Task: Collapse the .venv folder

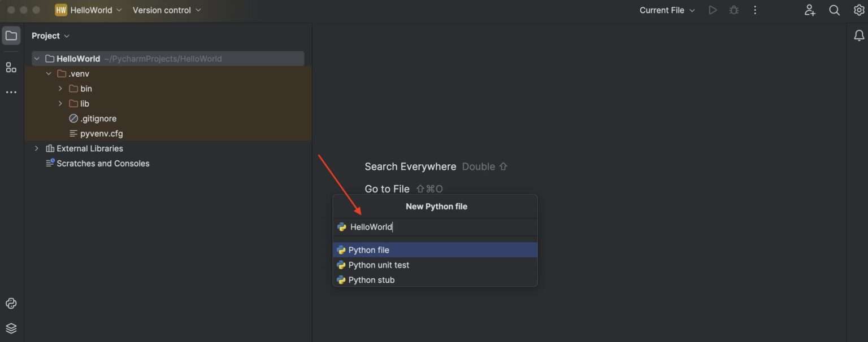Action: pyautogui.click(x=49, y=73)
